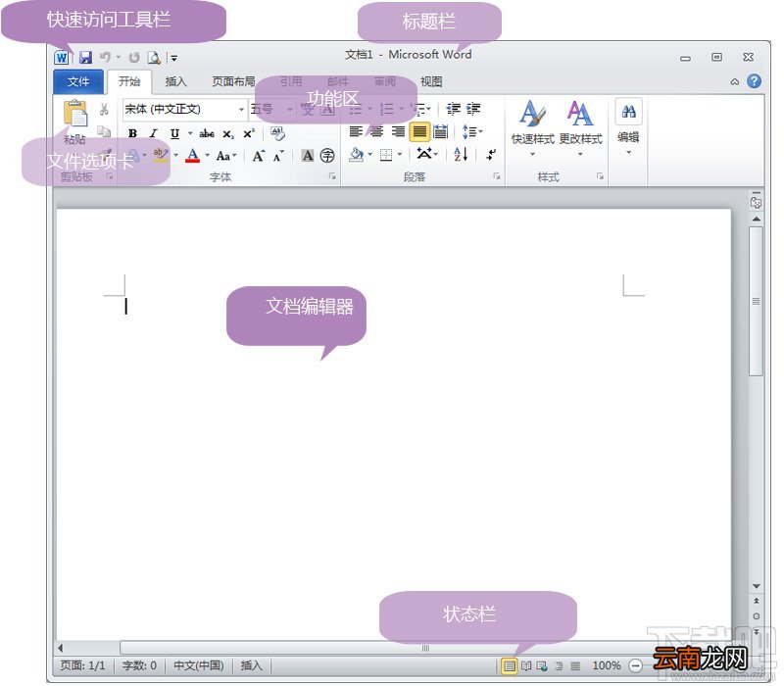784x686 pixels.
Task: Open the 样式 pane launcher
Action: pos(600,176)
